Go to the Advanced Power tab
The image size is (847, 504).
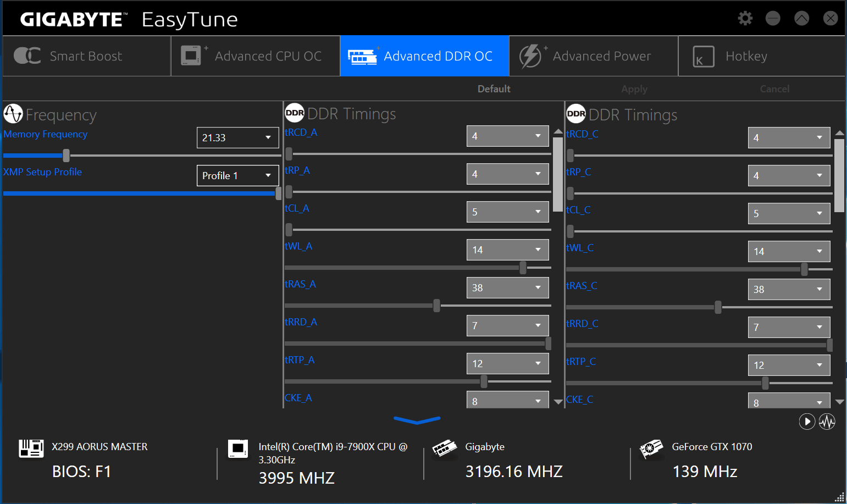[x=594, y=56]
